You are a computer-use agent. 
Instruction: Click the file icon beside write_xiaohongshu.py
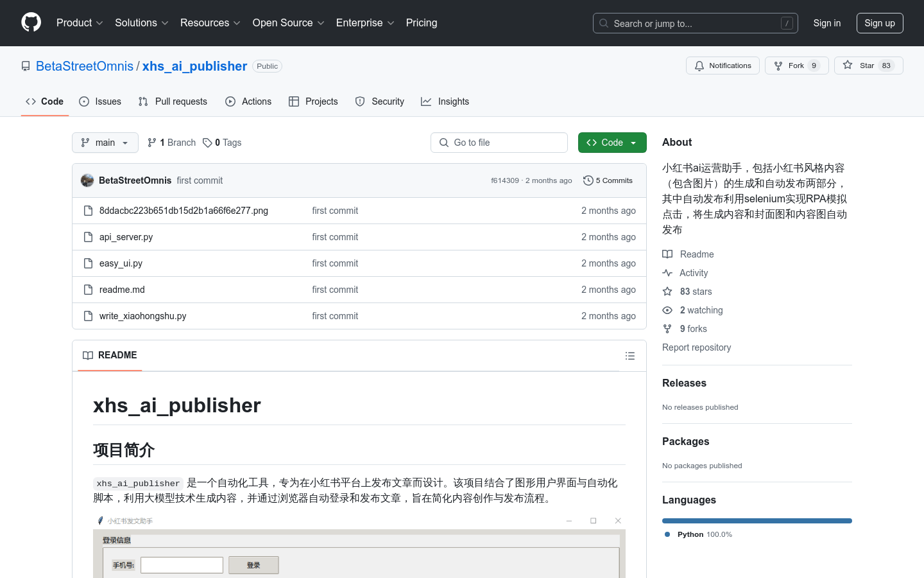point(89,316)
